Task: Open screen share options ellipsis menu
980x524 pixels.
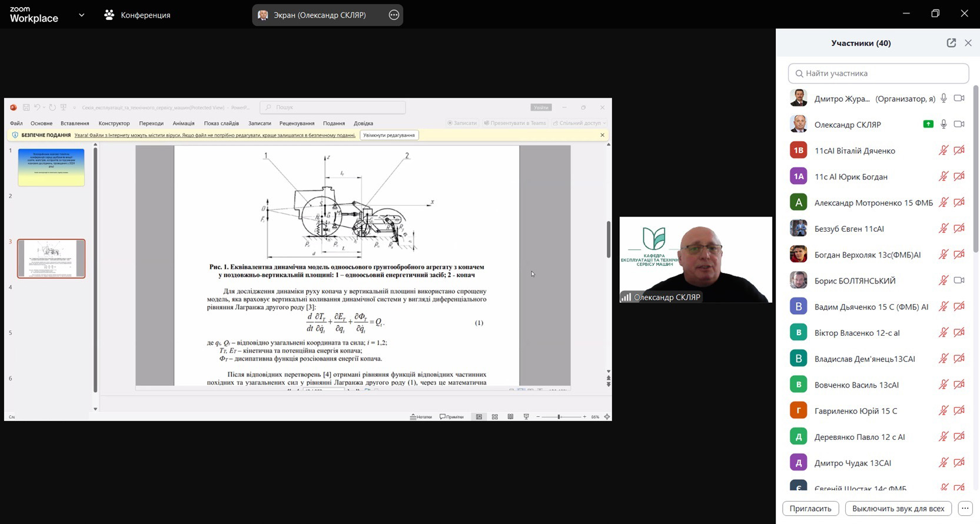Action: tap(394, 15)
